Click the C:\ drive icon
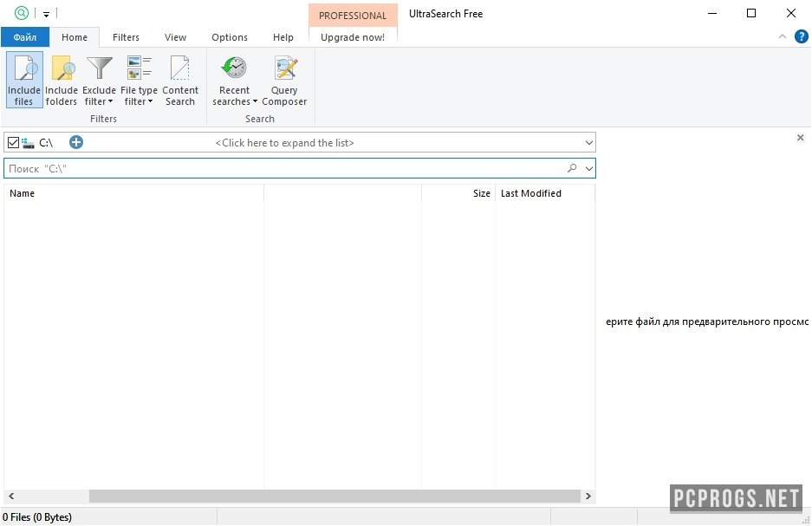Viewport: 812px width, 526px height. [28, 142]
